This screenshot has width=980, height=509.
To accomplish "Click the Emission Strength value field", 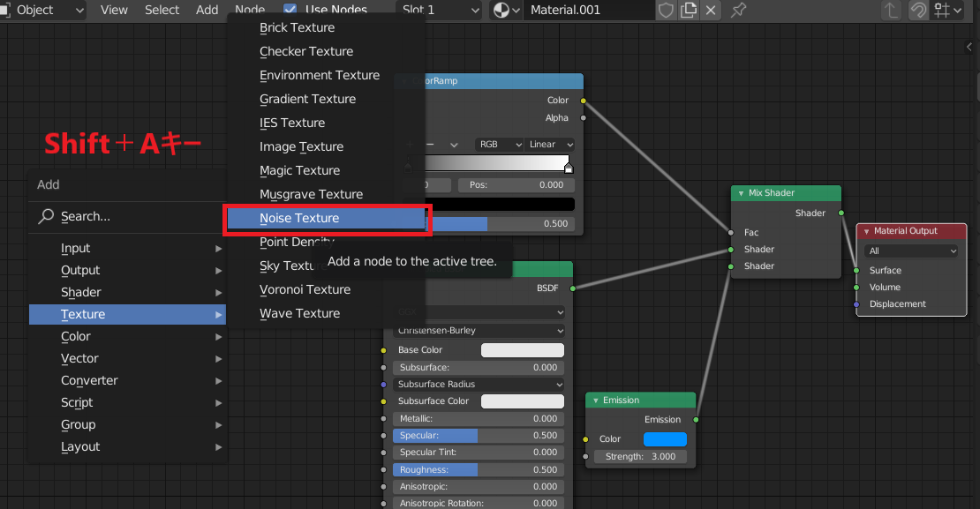I will 640,457.
